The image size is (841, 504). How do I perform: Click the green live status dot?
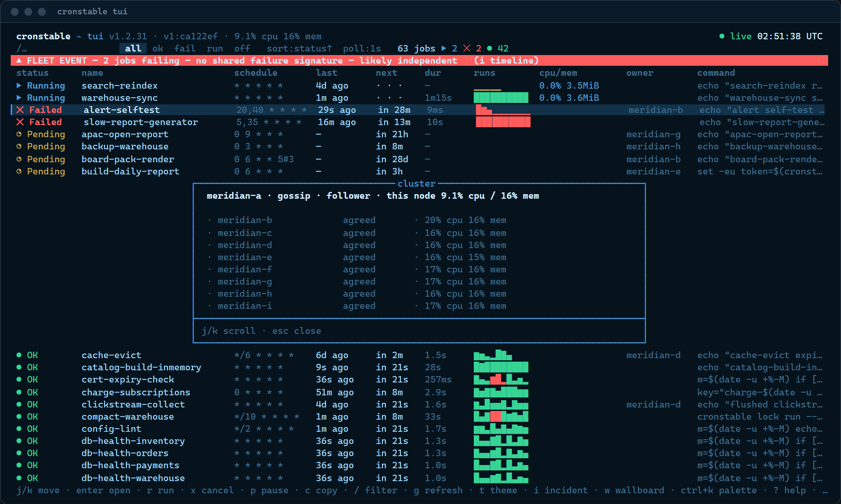(x=722, y=36)
